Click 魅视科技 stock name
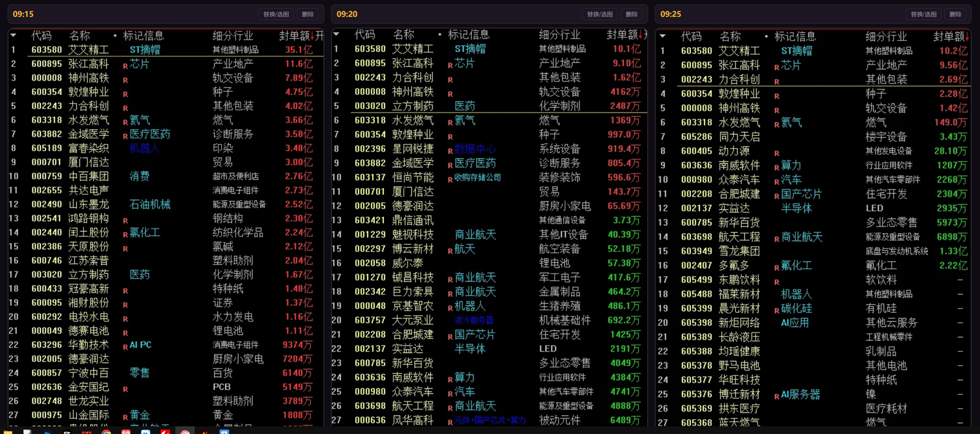980x434 pixels. (413, 234)
